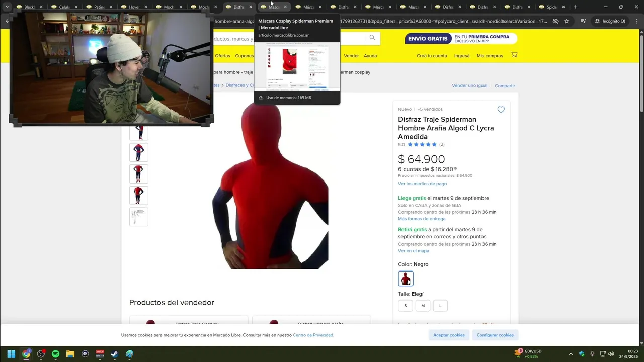Image resolution: width=644 pixels, height=362 pixels.
Task: Select the Negro color swatch
Action: tap(406, 279)
